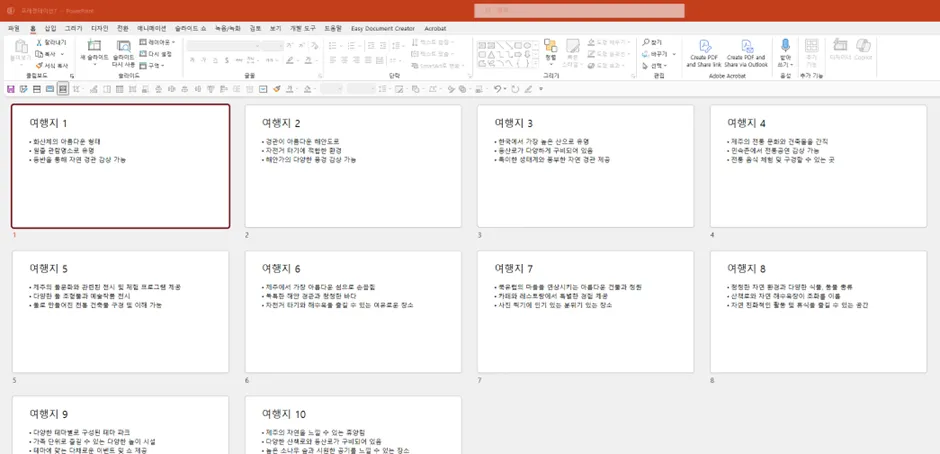Screen dimensions: 940x454
Task: Select the 여행지 9 slide thumbnail
Action: point(120,425)
